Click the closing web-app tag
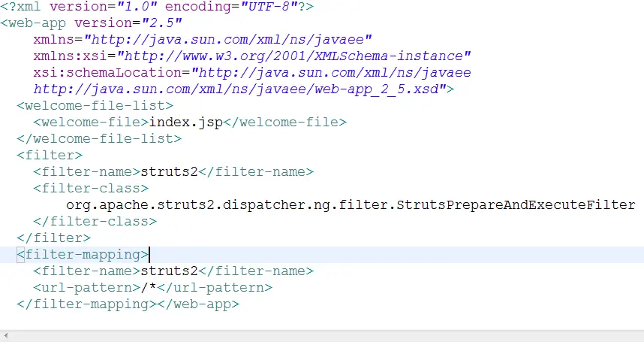This screenshot has height=342, width=644. click(x=198, y=304)
